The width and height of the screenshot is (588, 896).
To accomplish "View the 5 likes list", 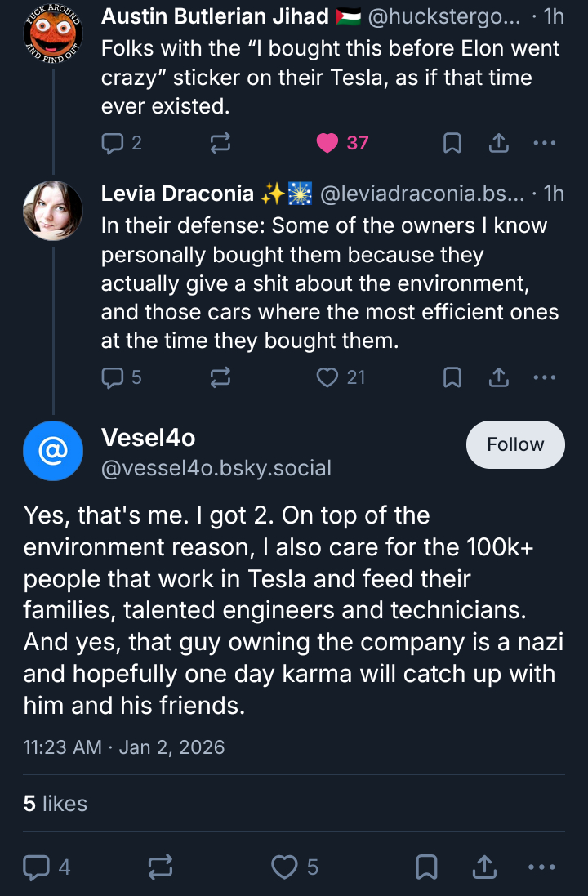I will point(55,803).
